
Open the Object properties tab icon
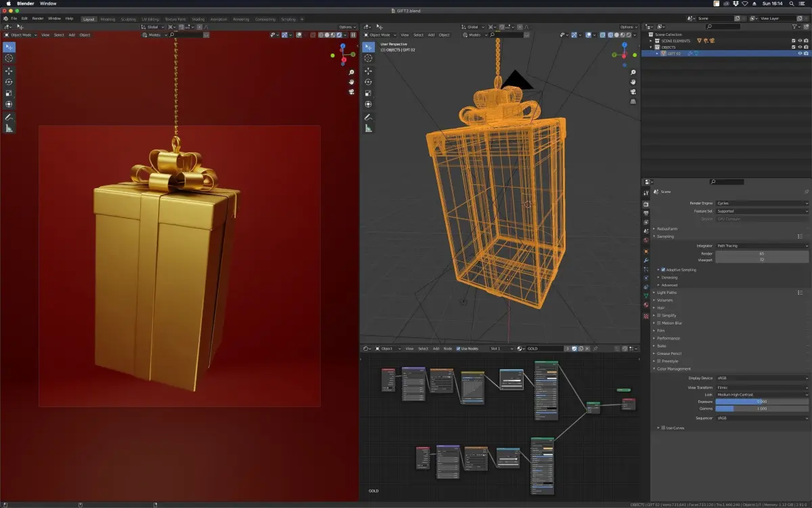(x=646, y=251)
